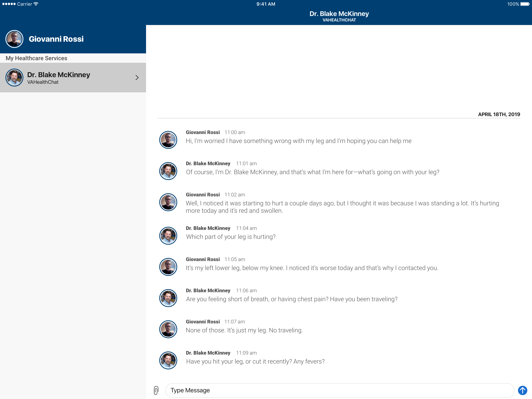This screenshot has width=532, height=399.
Task: Select message 'It's my left lower leg'
Action: click(x=312, y=268)
